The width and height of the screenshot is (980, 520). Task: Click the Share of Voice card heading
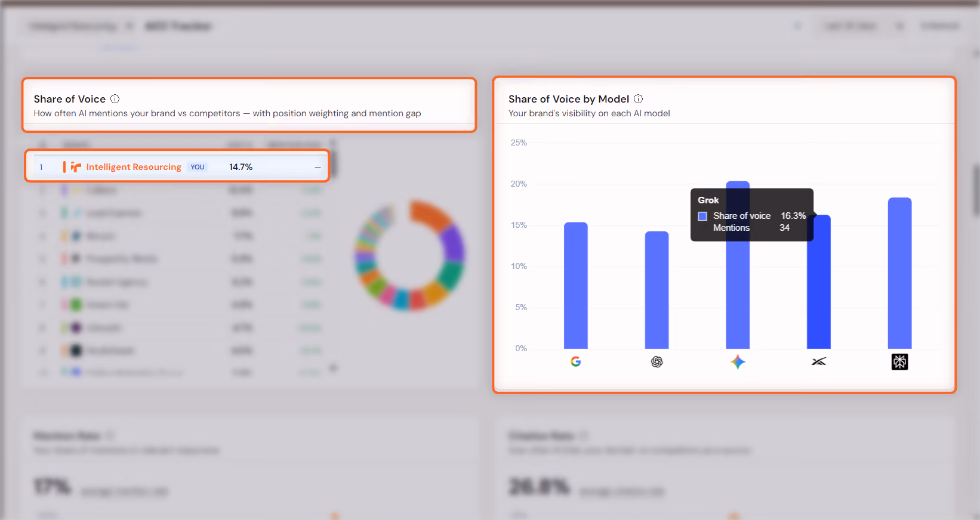coord(70,99)
